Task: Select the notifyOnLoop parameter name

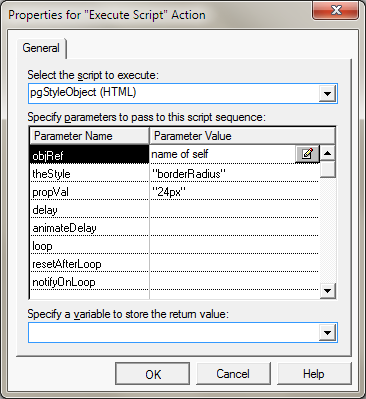Action: (x=64, y=282)
